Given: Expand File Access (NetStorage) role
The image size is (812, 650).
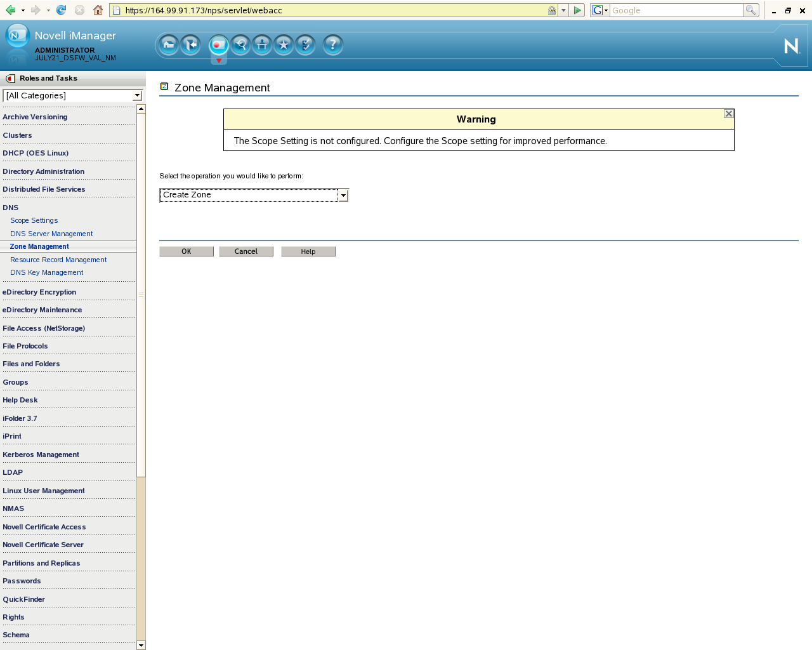Looking at the screenshot, I should 44,328.
